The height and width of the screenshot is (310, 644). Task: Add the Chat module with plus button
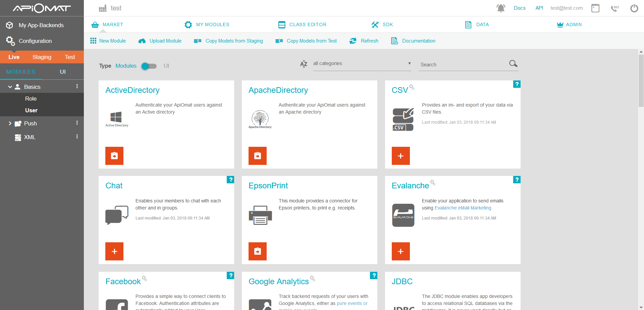click(114, 251)
